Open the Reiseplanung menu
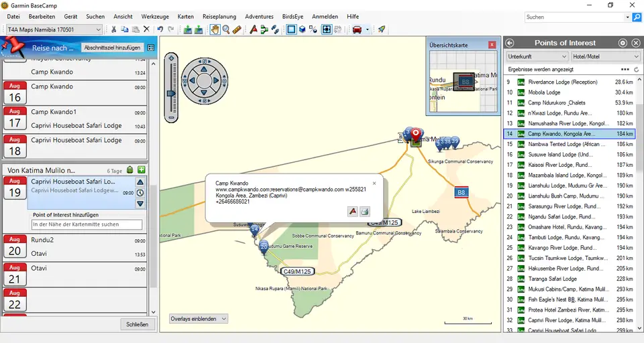644x343 pixels. click(219, 17)
